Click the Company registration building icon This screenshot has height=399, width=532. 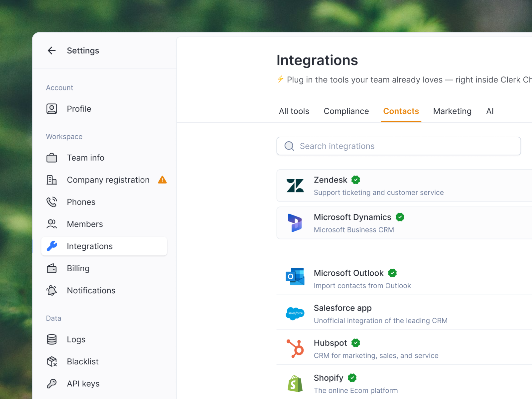tap(52, 180)
